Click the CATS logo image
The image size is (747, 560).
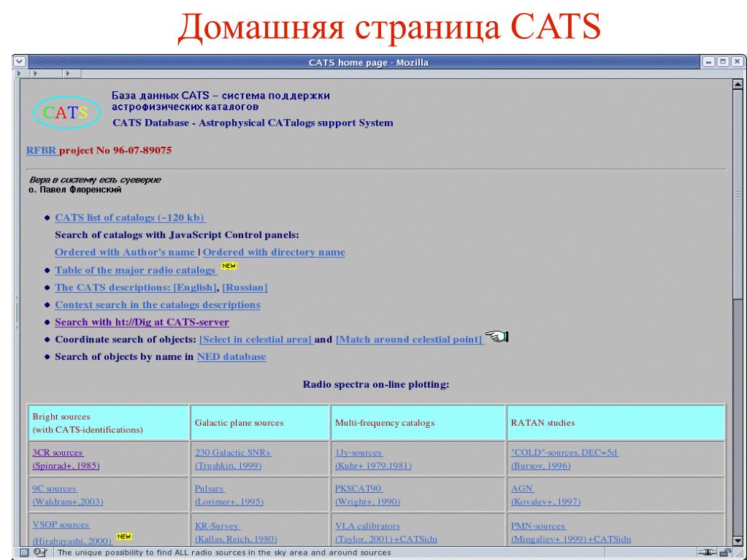(66, 112)
